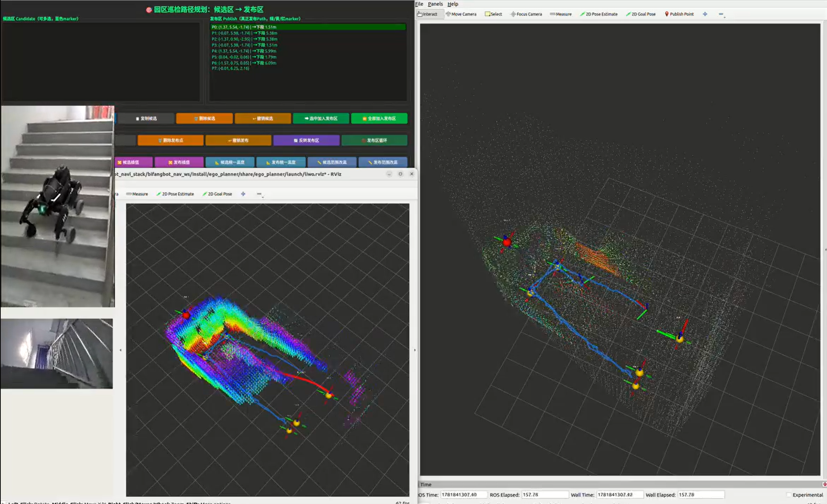Toggle the Experimental checkbox
This screenshot has width=827, height=504.
(x=789, y=495)
